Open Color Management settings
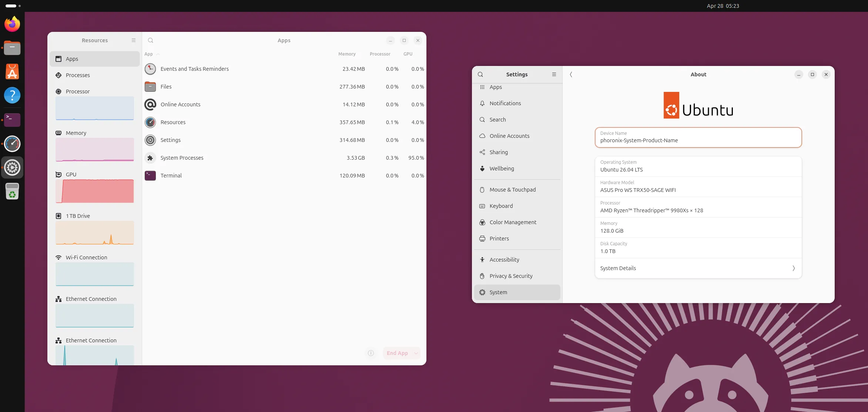Screen dimensions: 868x412 point(513,222)
